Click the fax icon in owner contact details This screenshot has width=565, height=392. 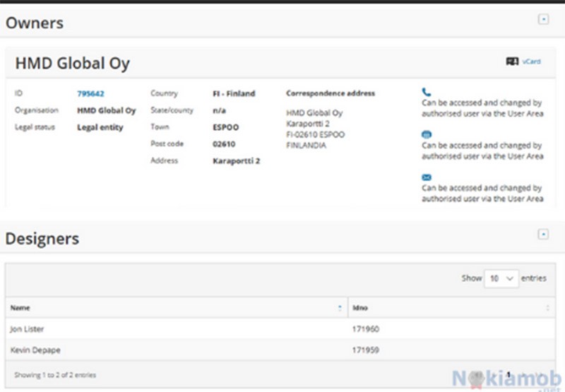click(426, 134)
